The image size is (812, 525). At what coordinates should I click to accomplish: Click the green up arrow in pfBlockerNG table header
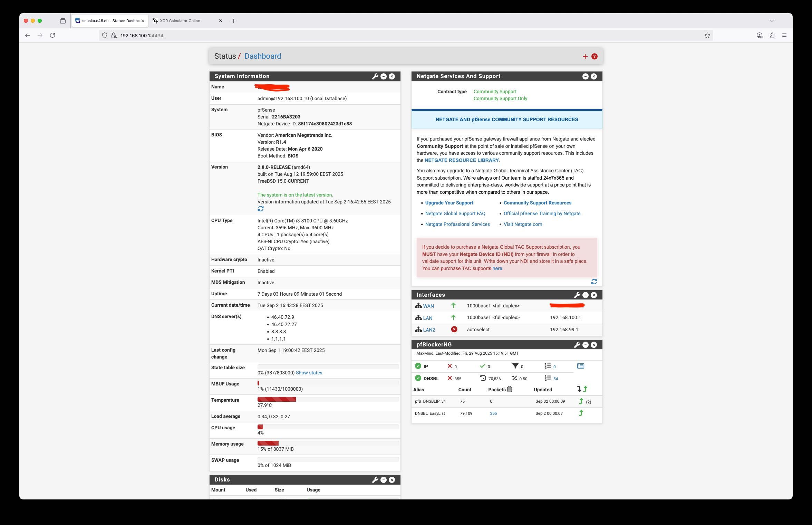point(585,389)
